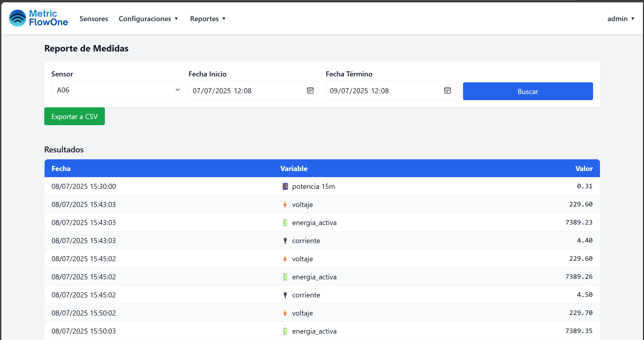
Task: Click the Metric FlowOne logo
Action: [38, 18]
